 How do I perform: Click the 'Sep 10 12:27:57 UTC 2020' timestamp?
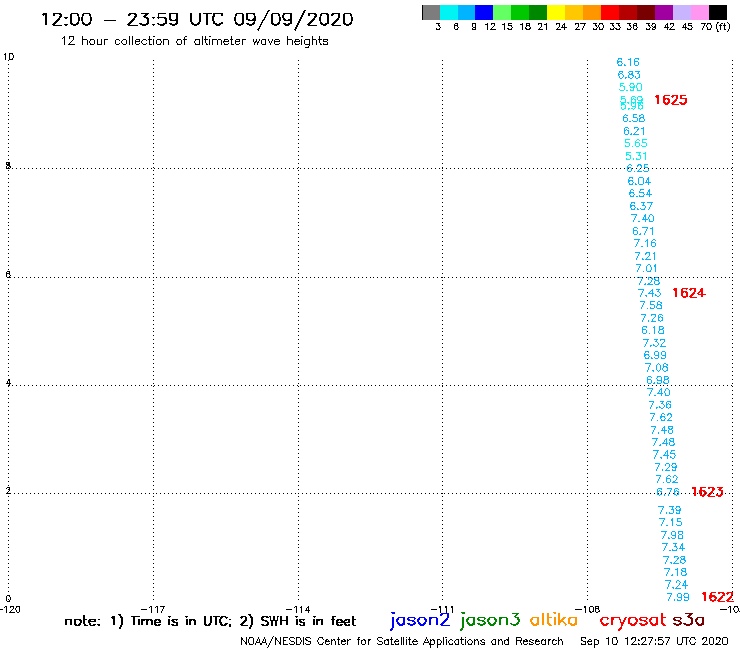point(654,641)
